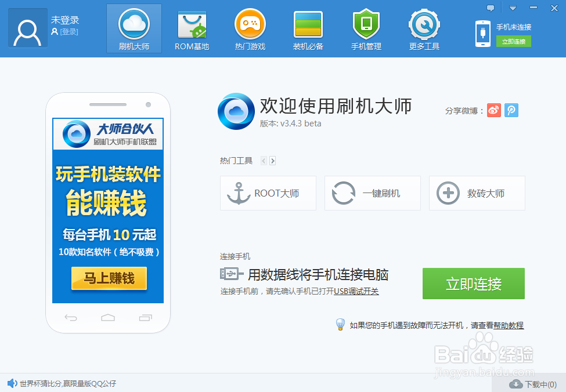Open feedback chat bubble icon
This screenshot has height=392, width=566.
click(490, 8)
